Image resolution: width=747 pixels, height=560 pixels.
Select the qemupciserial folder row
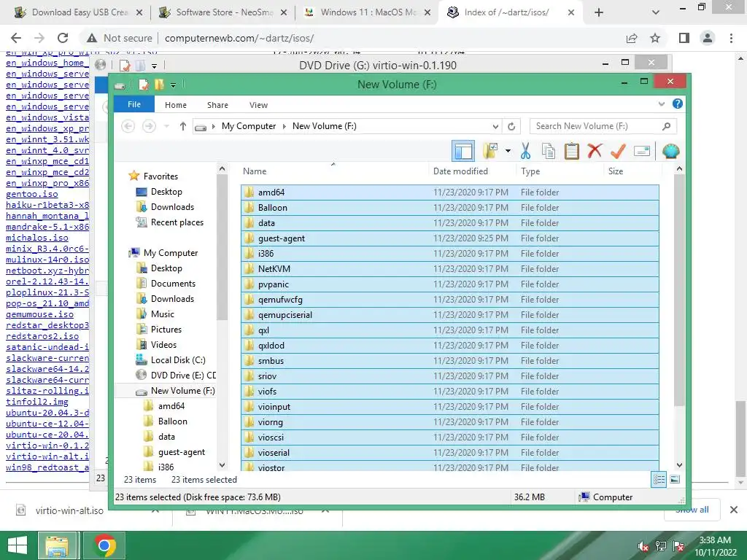(450, 315)
